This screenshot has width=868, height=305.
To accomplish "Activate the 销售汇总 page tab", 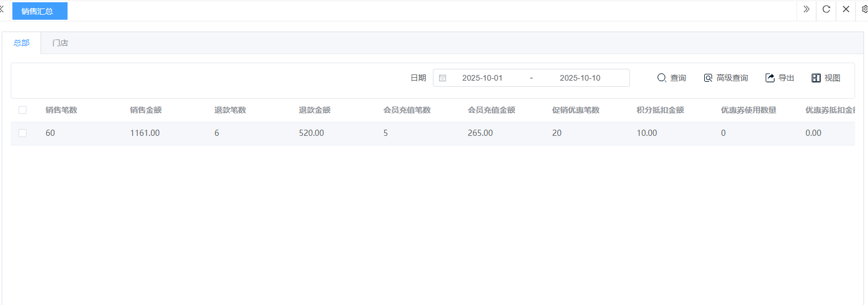I will 39,11.
